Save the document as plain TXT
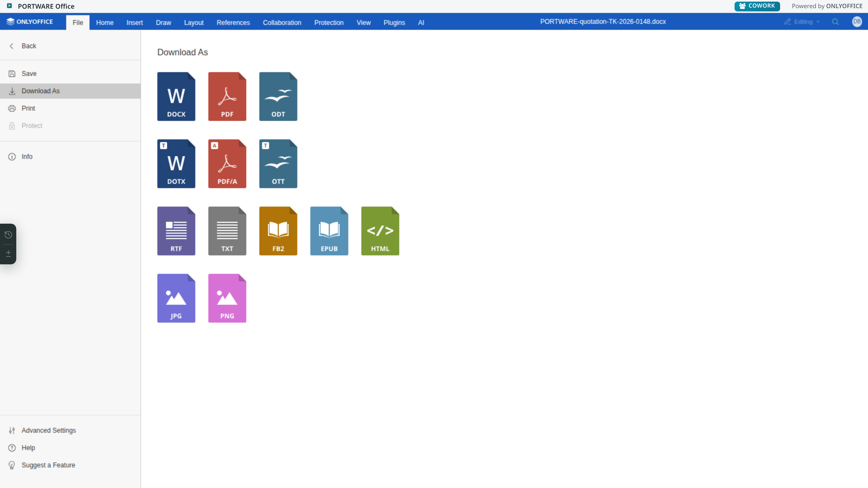The width and height of the screenshot is (868, 488). click(x=227, y=231)
